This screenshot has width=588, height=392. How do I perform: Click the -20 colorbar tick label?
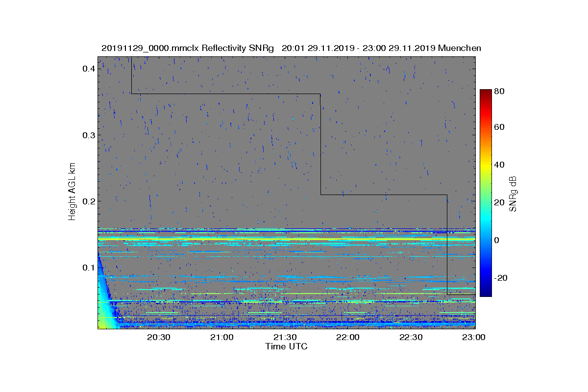point(500,277)
